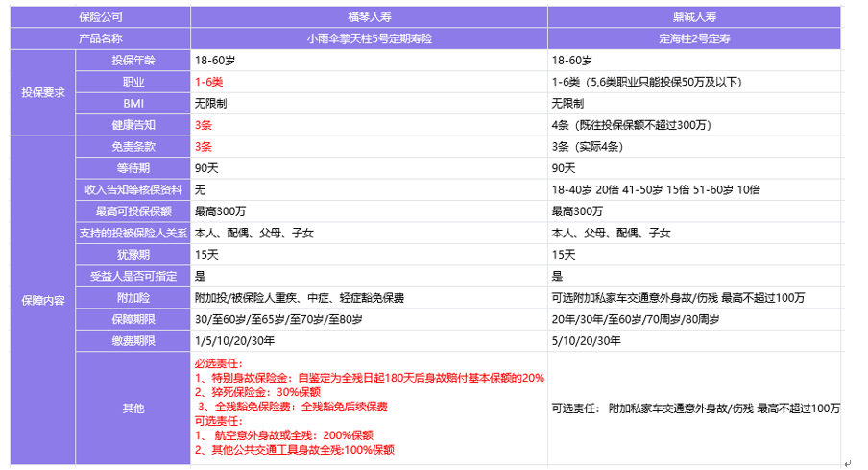Click the 航空意外身故或全残 line
868x470 pixels.
pyautogui.click(x=283, y=435)
